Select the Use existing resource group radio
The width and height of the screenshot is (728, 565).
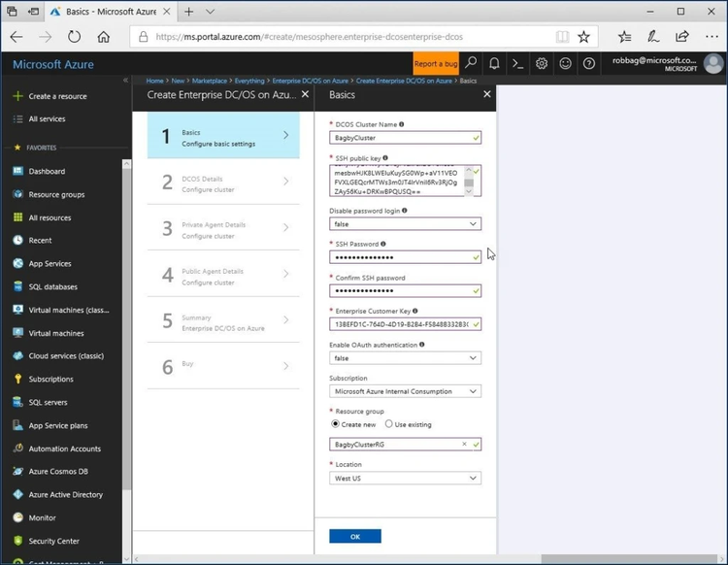(x=388, y=424)
